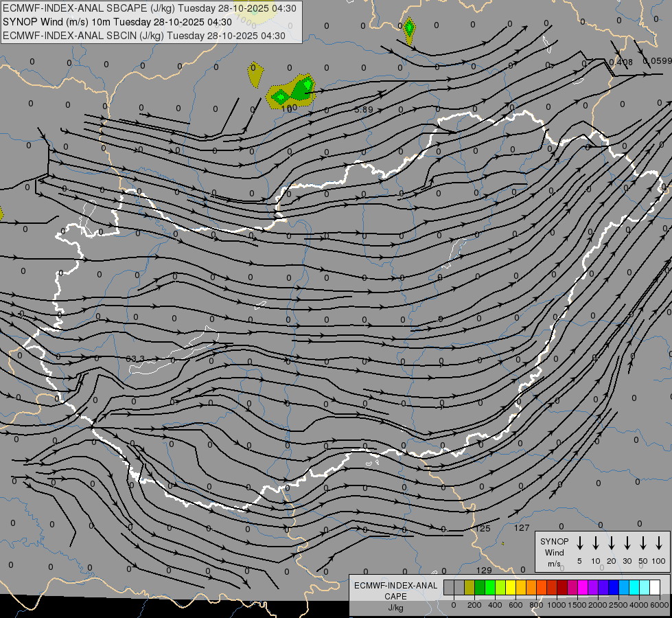Click the 129 value on the map
This screenshot has height=618, width=672.
(484, 571)
